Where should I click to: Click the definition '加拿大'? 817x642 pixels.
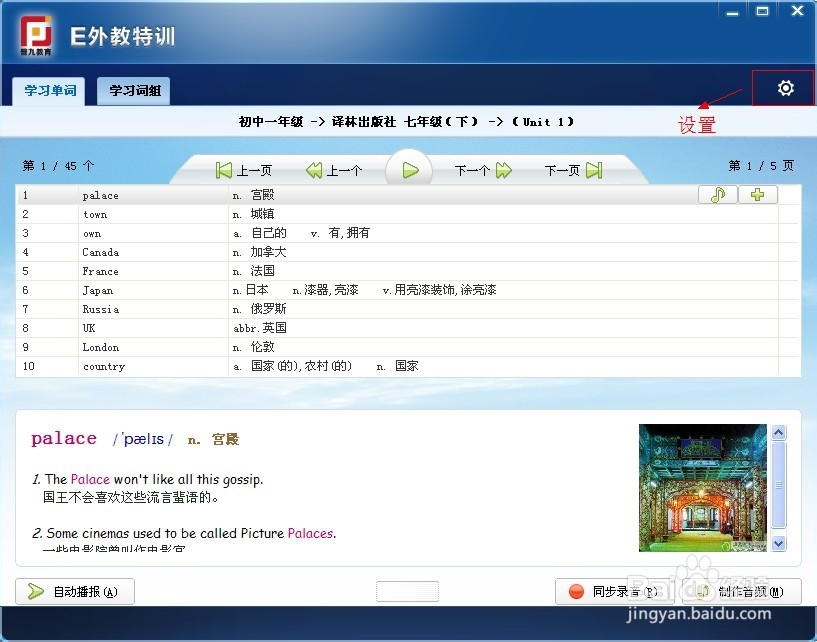[268, 252]
